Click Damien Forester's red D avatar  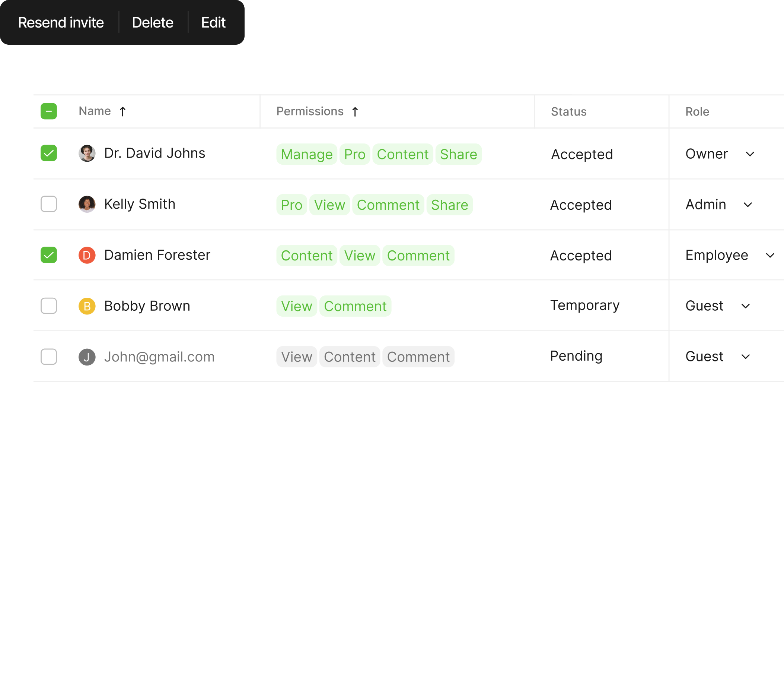click(x=87, y=255)
